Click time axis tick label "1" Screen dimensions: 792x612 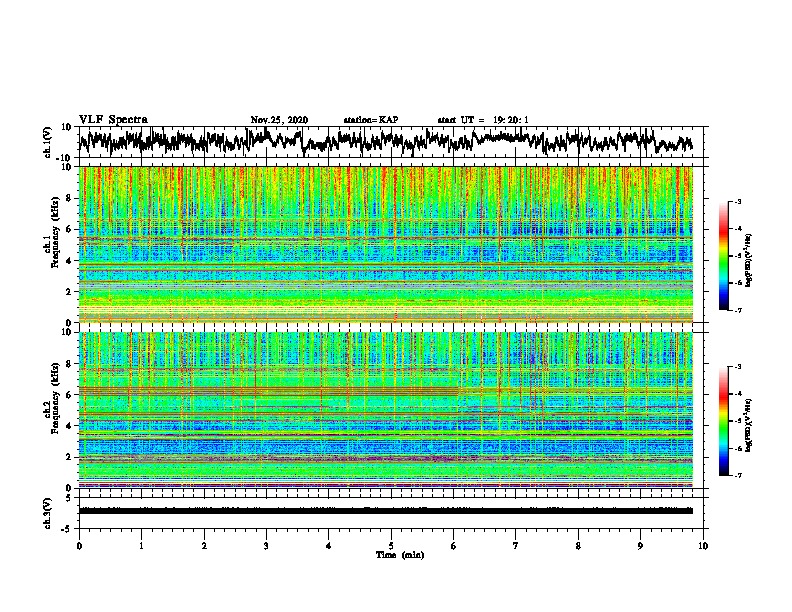[142, 546]
